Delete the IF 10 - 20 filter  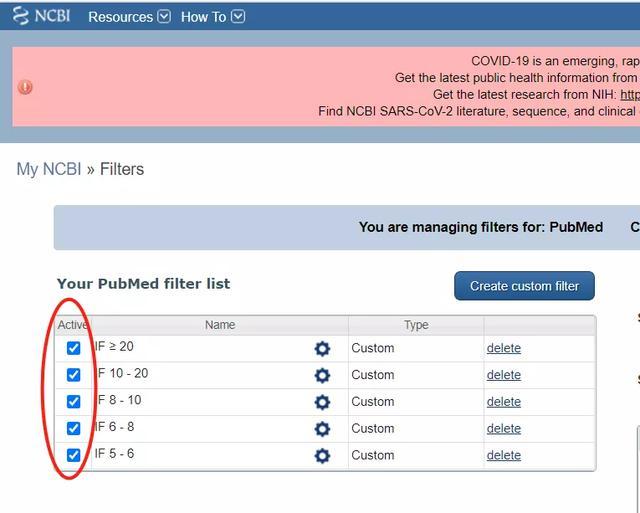pos(504,375)
